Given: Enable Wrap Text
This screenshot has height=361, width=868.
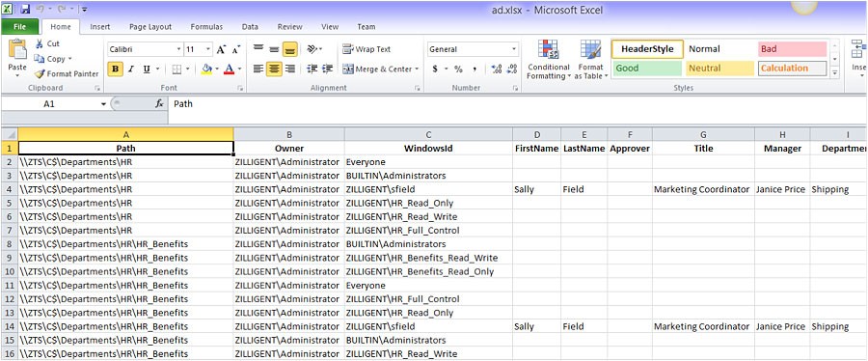Looking at the screenshot, I should [366, 49].
